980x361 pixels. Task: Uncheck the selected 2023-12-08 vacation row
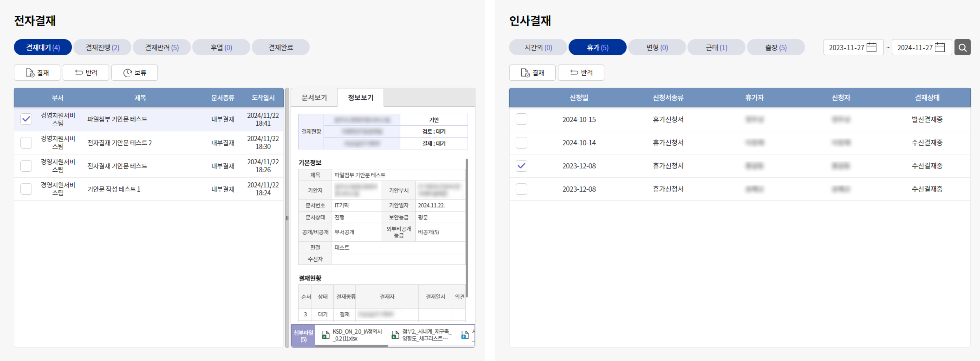(x=521, y=166)
